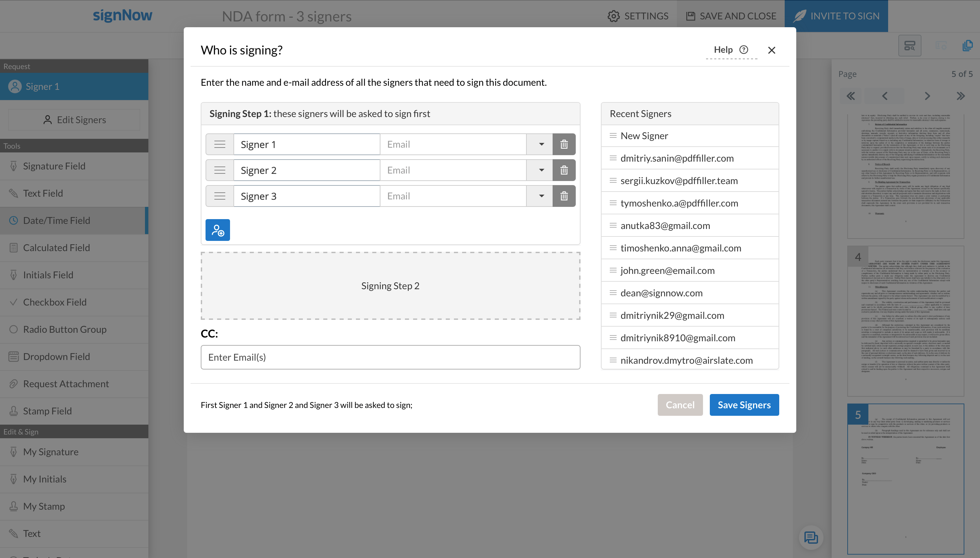980x558 pixels.
Task: Click the Save Signers button
Action: (x=744, y=405)
